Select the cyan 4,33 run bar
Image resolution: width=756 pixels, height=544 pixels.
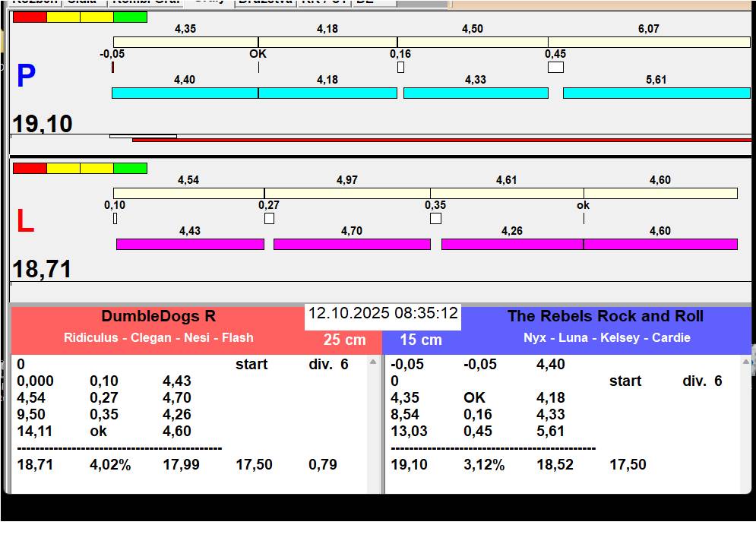click(476, 93)
